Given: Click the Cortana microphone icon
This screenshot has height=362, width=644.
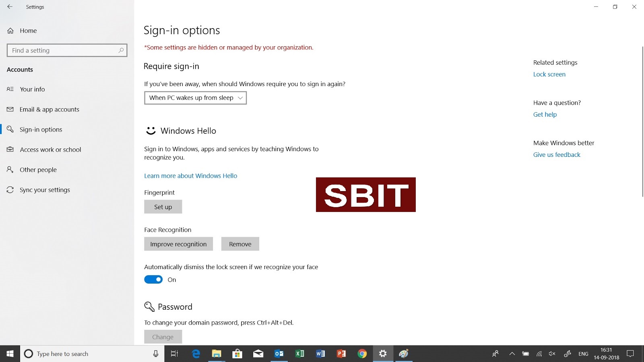Looking at the screenshot, I should click(x=156, y=354).
